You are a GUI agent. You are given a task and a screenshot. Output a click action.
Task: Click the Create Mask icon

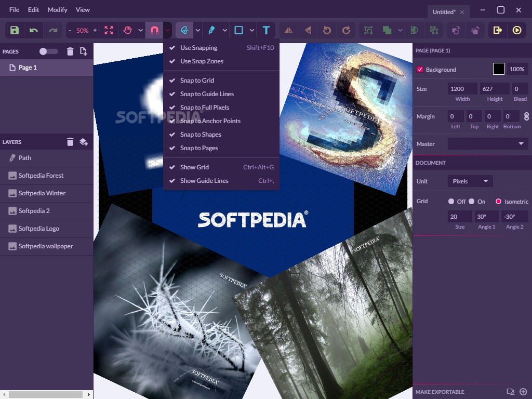[x=414, y=30]
